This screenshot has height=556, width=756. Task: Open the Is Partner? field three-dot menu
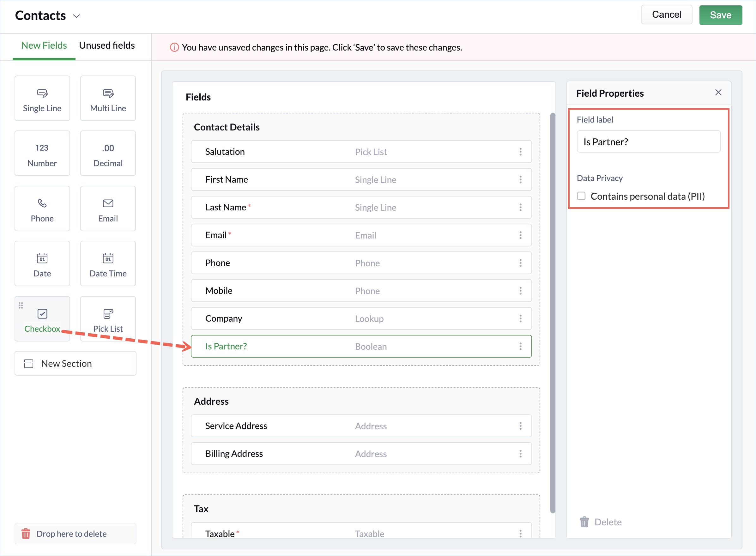520,346
